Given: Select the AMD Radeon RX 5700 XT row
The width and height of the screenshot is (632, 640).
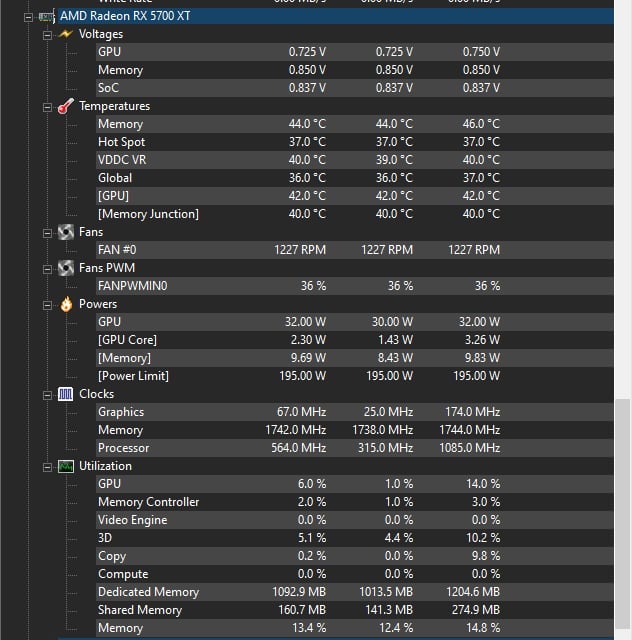Looking at the screenshot, I should 335,16.
